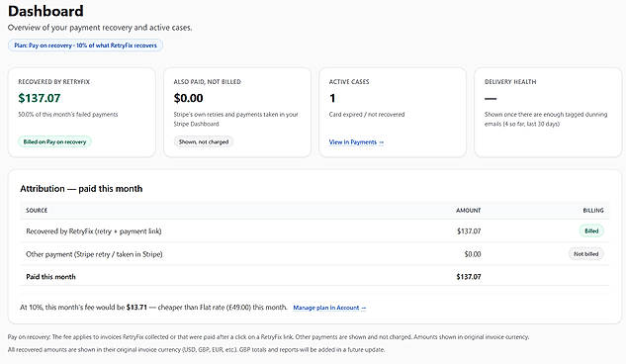626x364 pixels.
Task: Click the $0.00 amount in Other payment row
Action: click(x=473, y=254)
